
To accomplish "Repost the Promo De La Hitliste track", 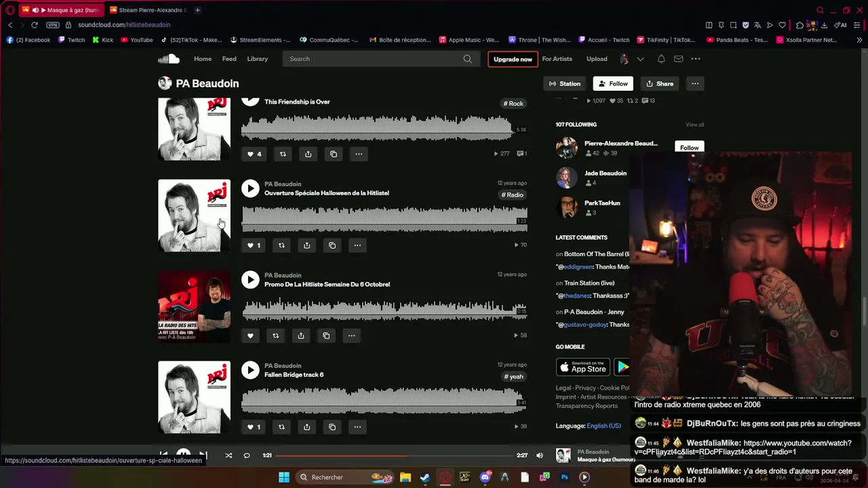I will point(275,335).
